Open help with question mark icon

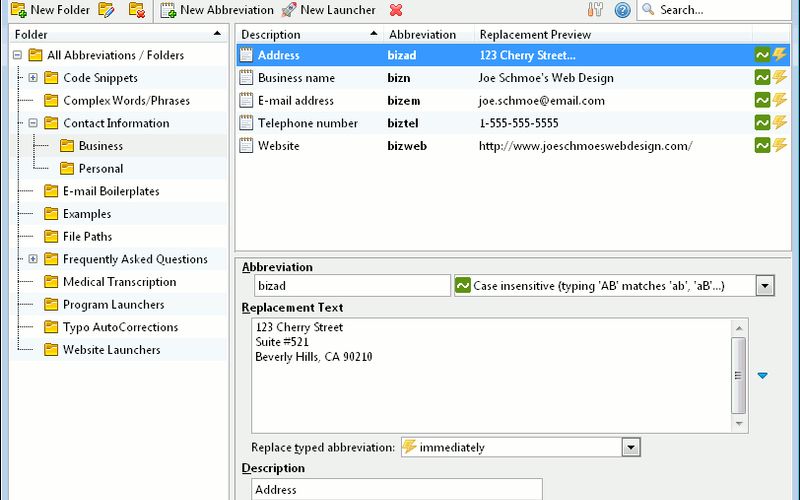(622, 10)
